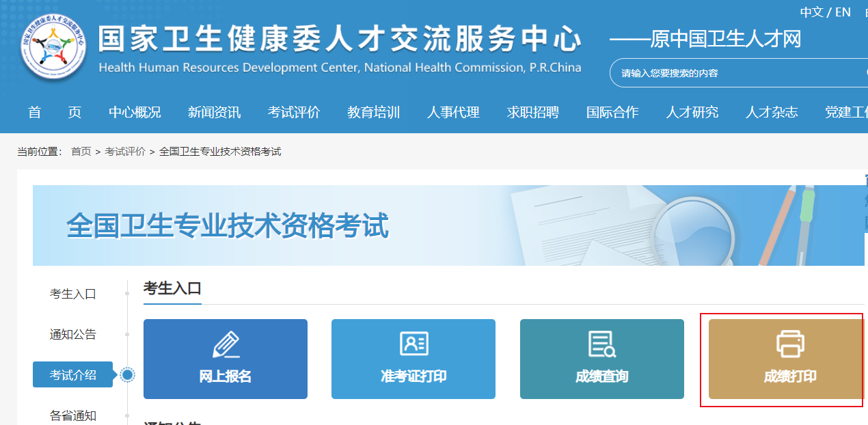Select 考试评价 in the top navigation
Viewport: 868px width, 425px height.
pyautogui.click(x=294, y=112)
